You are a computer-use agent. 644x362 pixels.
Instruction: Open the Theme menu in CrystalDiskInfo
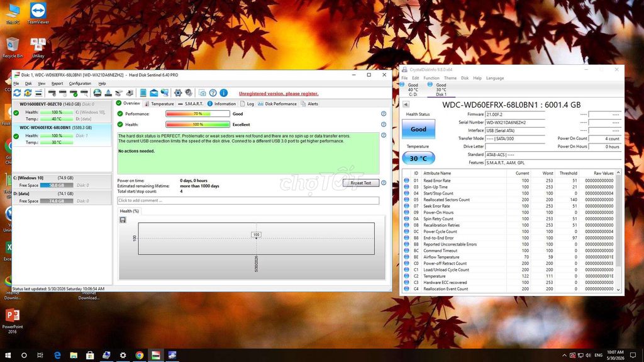click(450, 78)
